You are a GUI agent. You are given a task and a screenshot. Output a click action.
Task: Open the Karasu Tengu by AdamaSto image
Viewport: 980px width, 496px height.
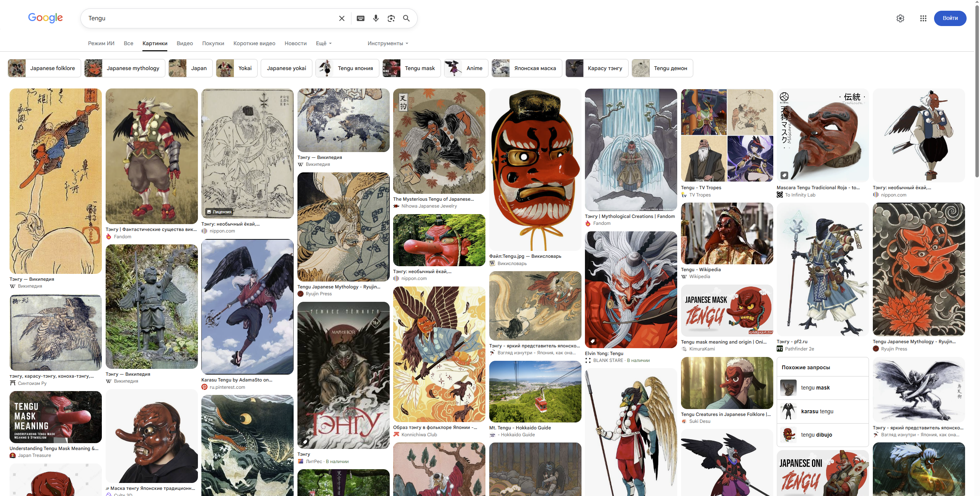tap(247, 307)
